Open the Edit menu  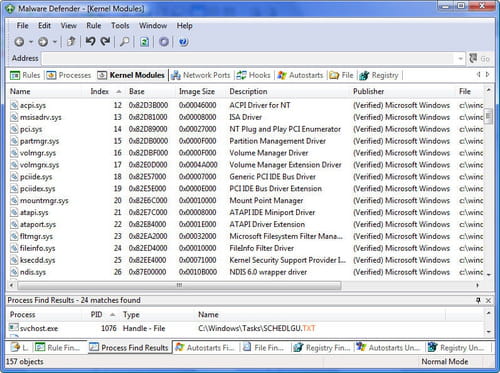(44, 26)
